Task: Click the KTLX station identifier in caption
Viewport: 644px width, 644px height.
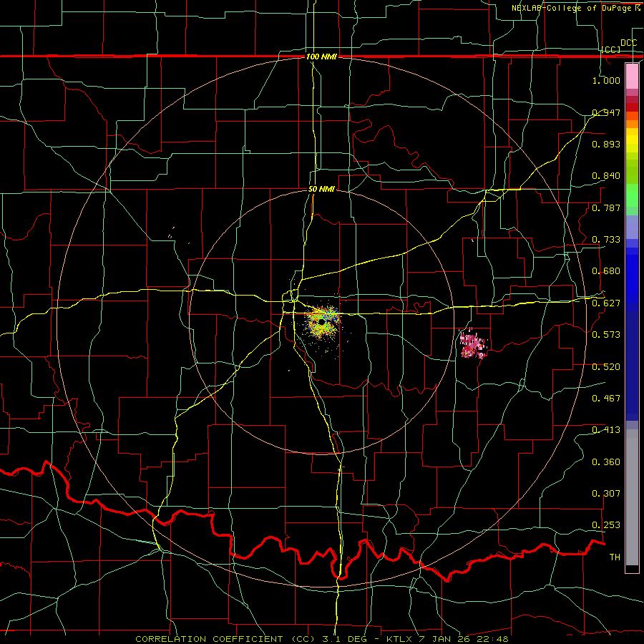Action: [x=399, y=639]
